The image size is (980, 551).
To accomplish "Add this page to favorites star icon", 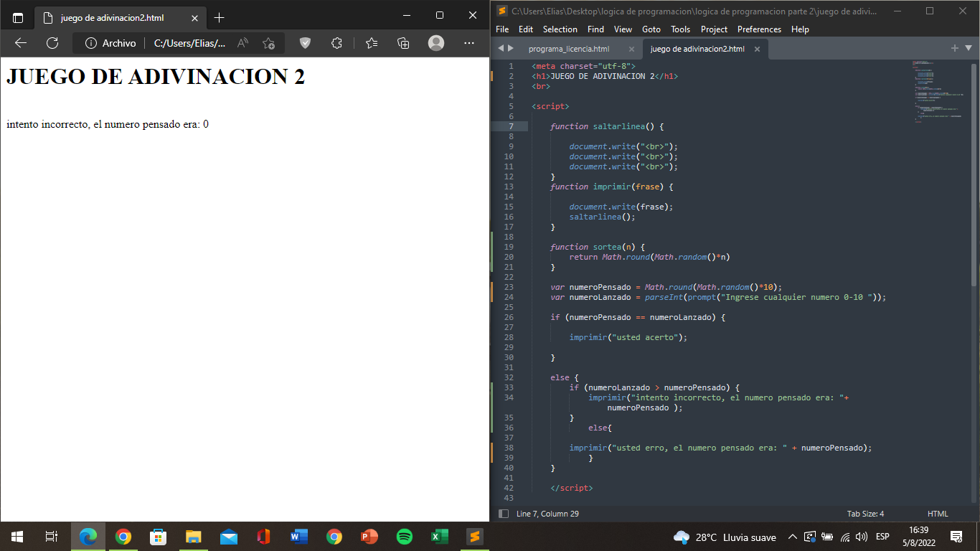I will point(268,43).
